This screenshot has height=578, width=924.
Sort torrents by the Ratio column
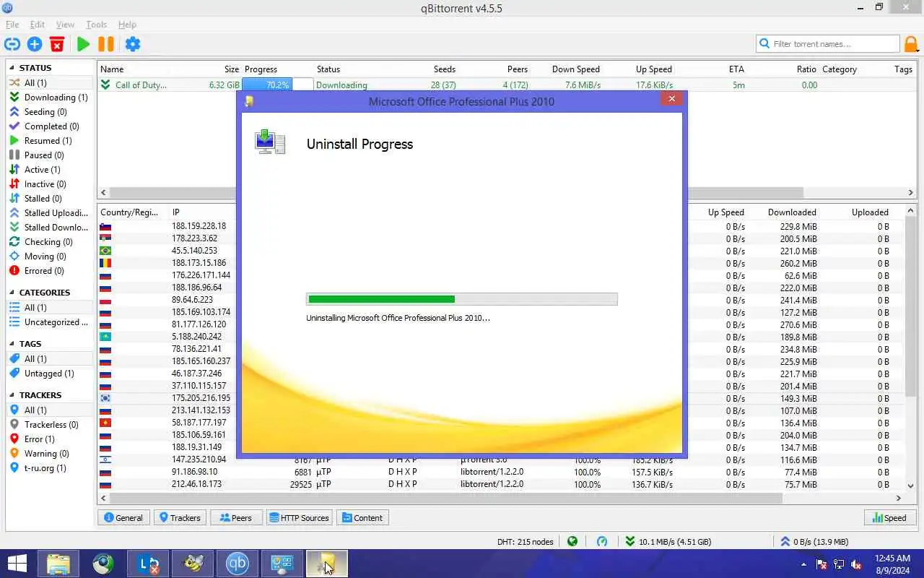pyautogui.click(x=806, y=69)
